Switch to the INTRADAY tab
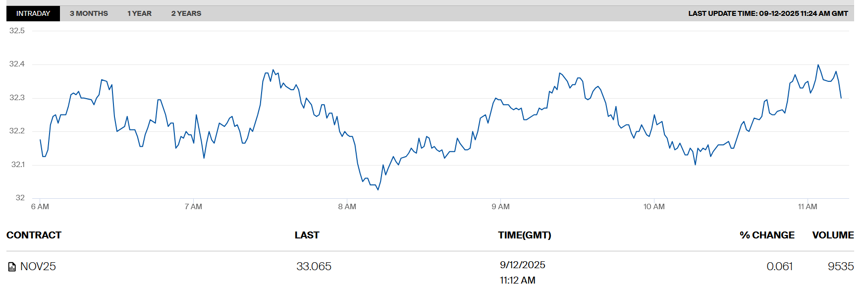868x289 pixels. [x=33, y=13]
